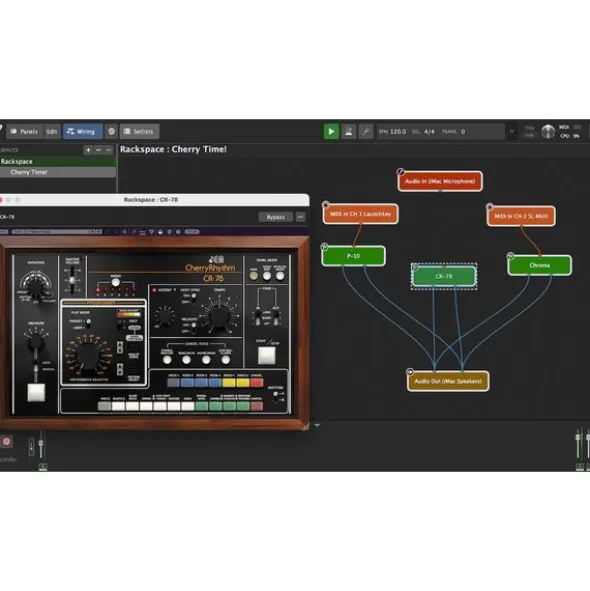Click the upper stepper arrows in Programmer section

120,348
